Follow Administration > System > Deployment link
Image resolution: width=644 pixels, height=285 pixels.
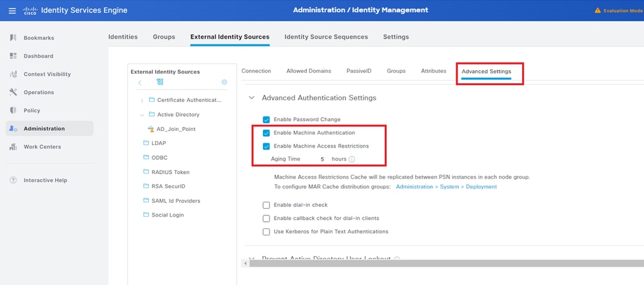click(447, 187)
